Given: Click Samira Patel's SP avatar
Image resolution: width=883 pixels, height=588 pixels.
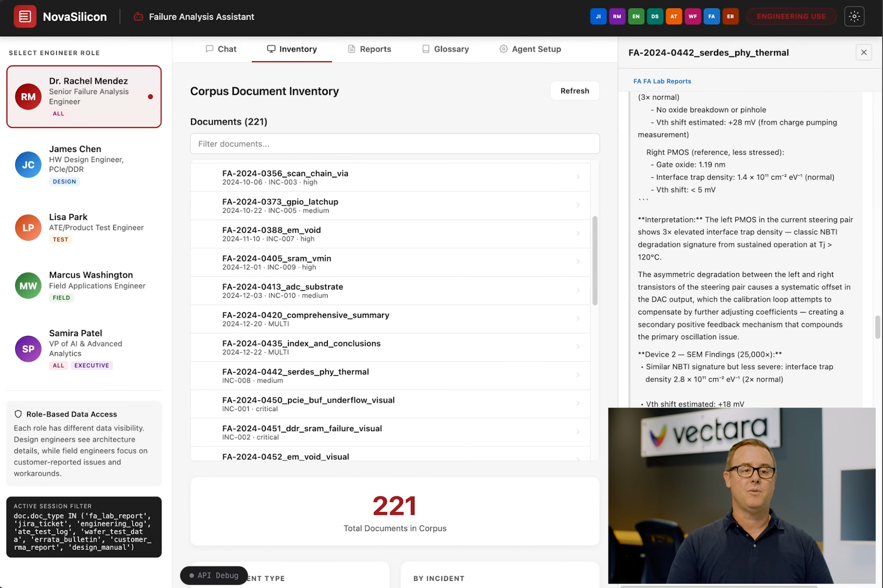Looking at the screenshot, I should [28, 348].
